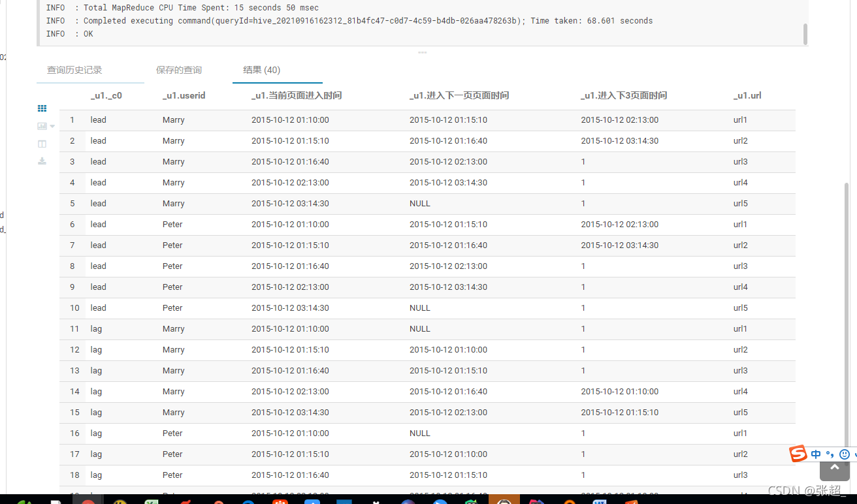Screen dimensions: 857x504
Task: Sort by _u1.进入下3页面时间 column header
Action: pyautogui.click(x=624, y=95)
